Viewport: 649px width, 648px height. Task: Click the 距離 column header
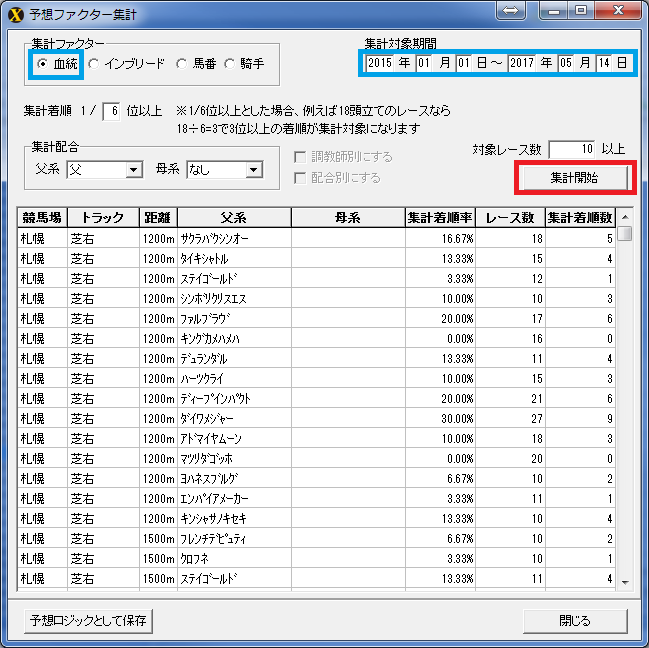click(158, 218)
